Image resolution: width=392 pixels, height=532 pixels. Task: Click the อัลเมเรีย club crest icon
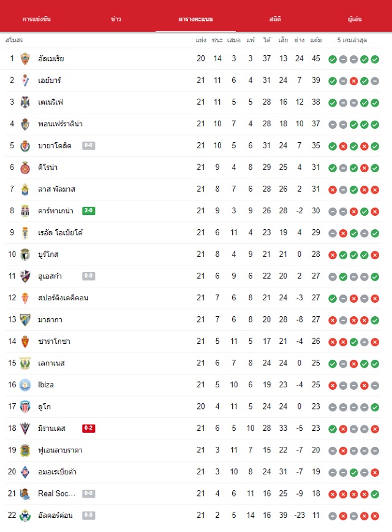click(x=25, y=59)
